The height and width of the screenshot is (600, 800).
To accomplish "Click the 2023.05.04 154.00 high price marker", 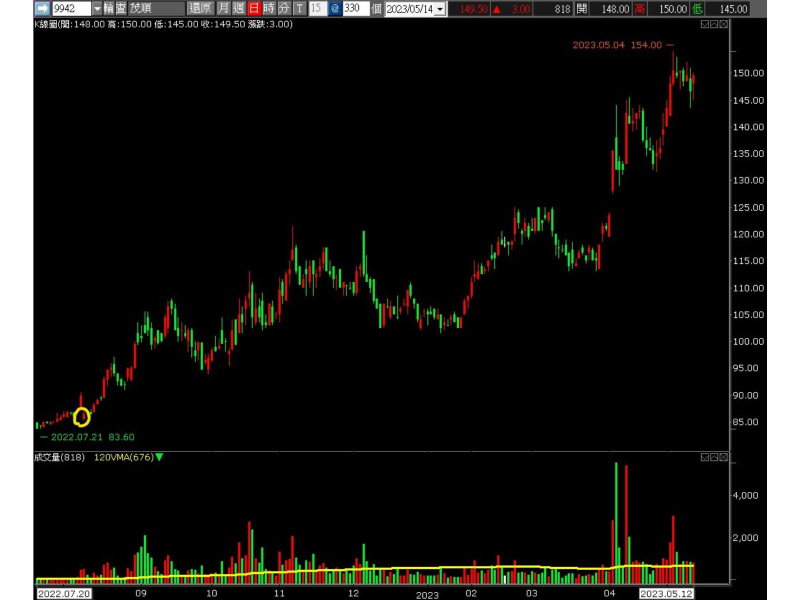I will click(x=622, y=45).
